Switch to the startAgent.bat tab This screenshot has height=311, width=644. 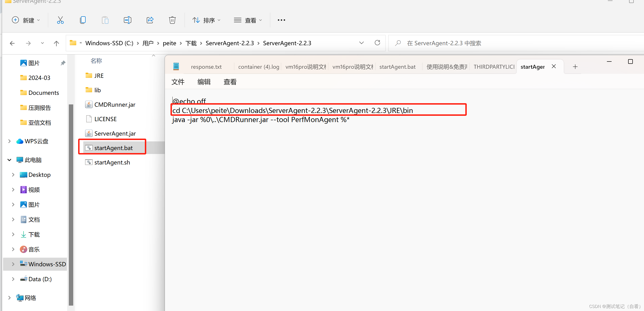tap(397, 67)
